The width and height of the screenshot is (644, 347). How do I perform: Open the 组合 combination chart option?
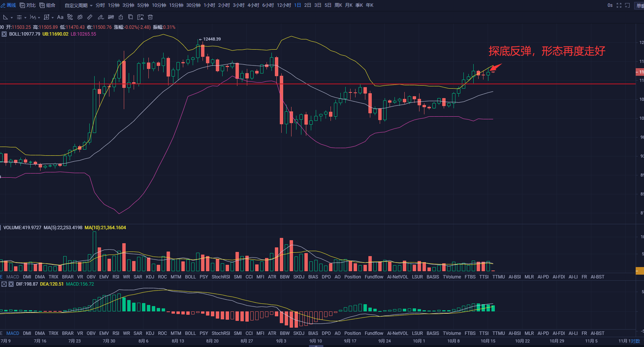coord(47,5)
